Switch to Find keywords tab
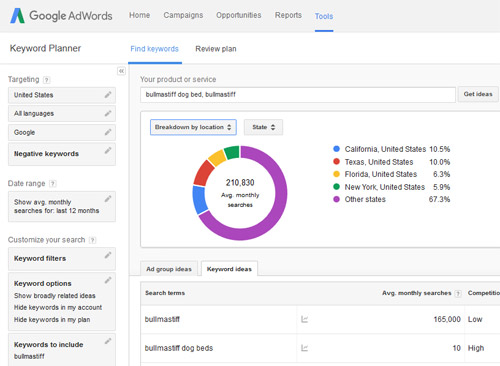 point(154,49)
